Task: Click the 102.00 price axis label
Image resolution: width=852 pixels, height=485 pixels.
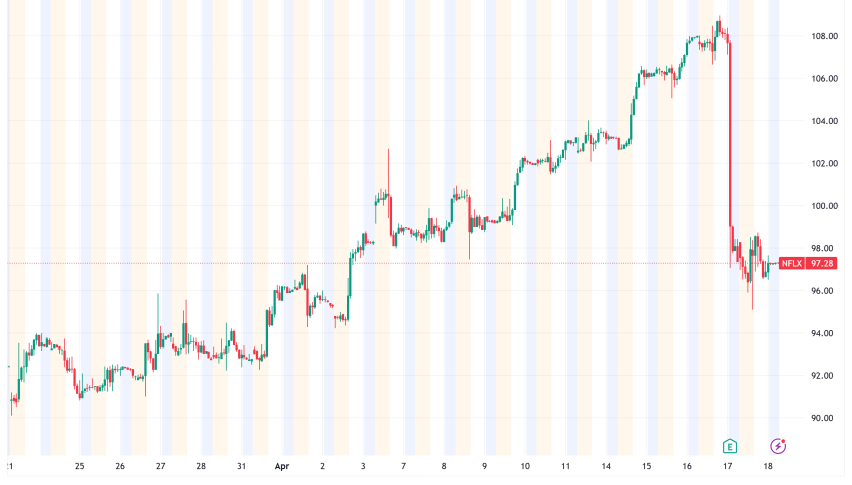Action: pos(825,163)
